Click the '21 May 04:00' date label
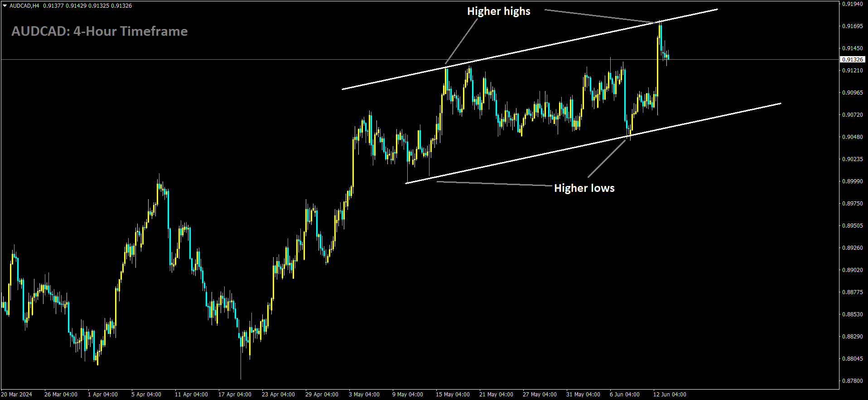The height and width of the screenshot is (400, 868). click(496, 395)
